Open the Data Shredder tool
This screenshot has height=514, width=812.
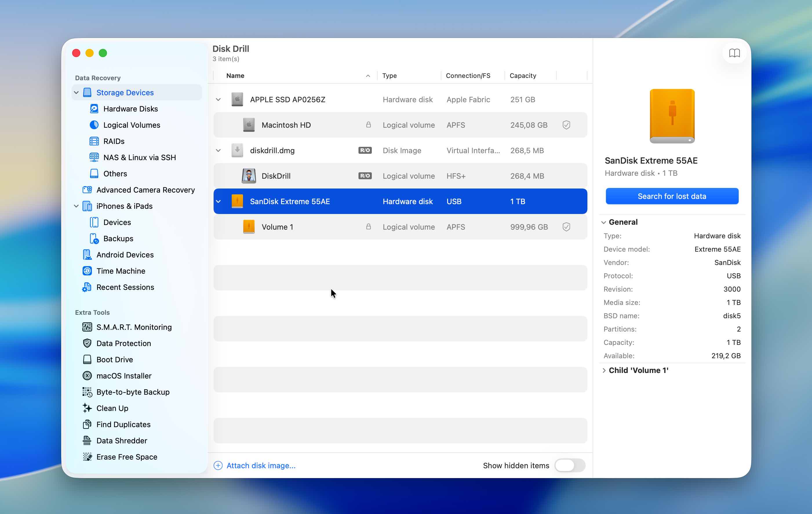click(121, 440)
